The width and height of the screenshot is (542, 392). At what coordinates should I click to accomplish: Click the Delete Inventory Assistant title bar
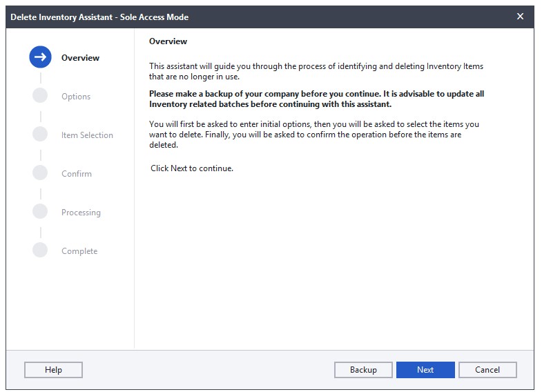207,17
